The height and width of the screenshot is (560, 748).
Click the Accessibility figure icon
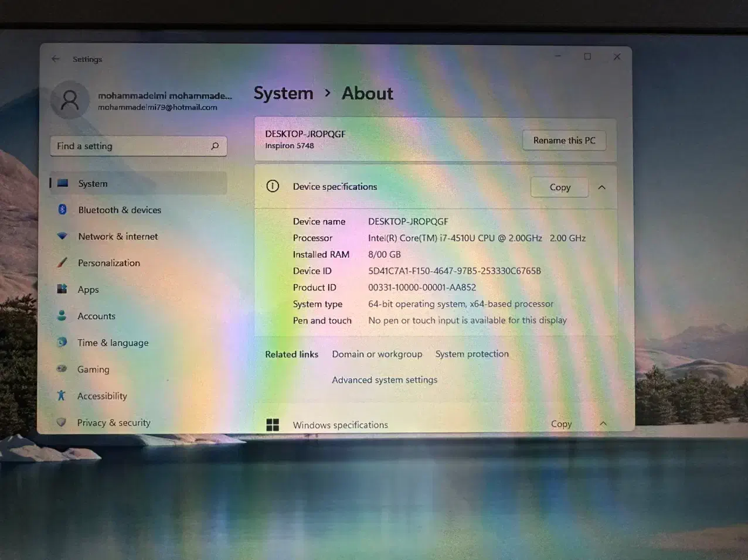pos(61,395)
